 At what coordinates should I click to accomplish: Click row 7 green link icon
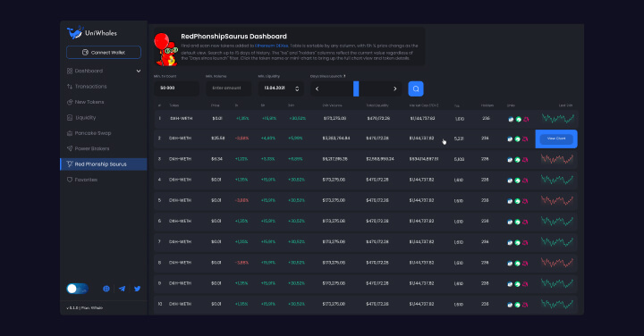[518, 243]
